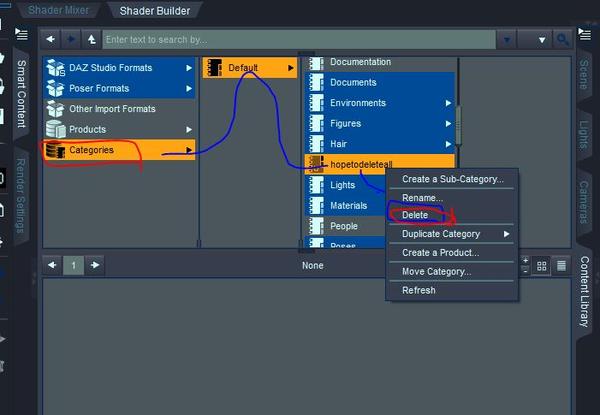Switch to the Shader Mixer tab
600x415 pixels.
point(58,10)
